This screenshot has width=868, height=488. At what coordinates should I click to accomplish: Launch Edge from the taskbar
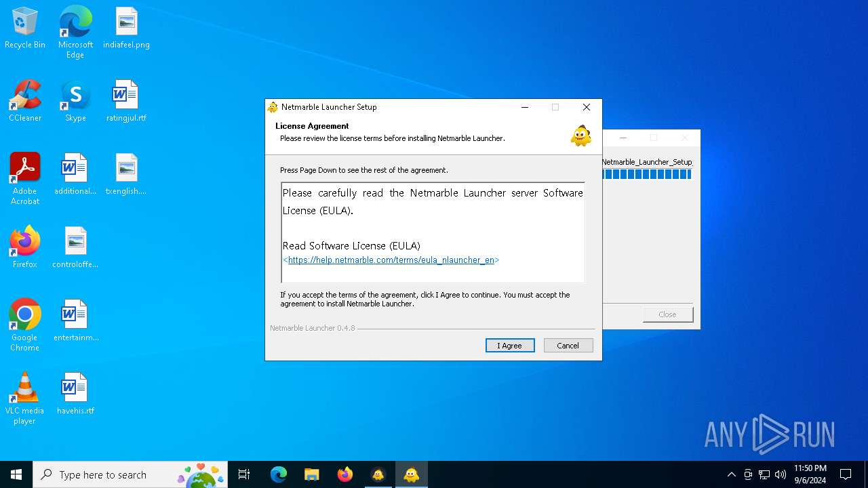[x=279, y=474]
